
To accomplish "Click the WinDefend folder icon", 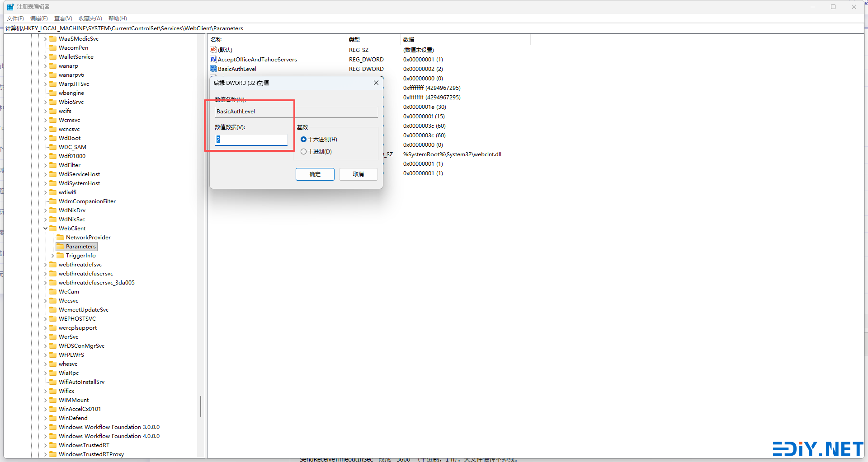I will (53, 418).
